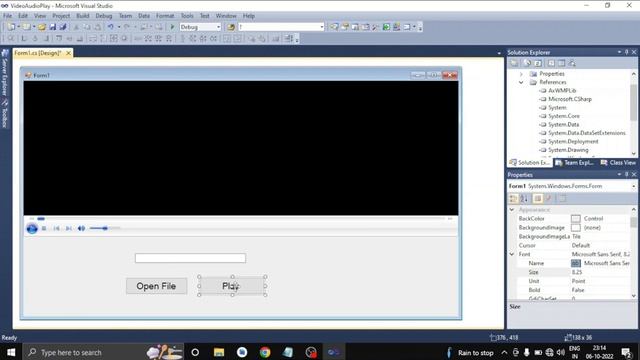Expand the Properties node in Solution Explorer
This screenshot has width=640, height=360.
tap(521, 74)
